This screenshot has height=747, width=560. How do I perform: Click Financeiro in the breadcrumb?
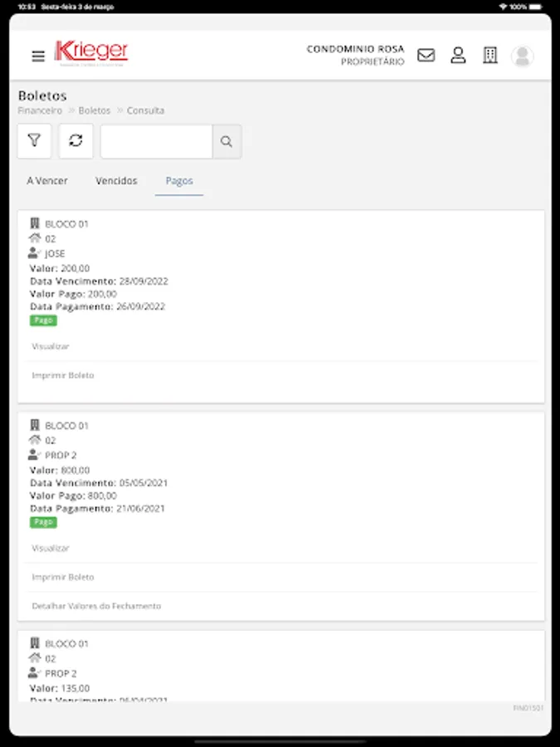pyautogui.click(x=40, y=110)
